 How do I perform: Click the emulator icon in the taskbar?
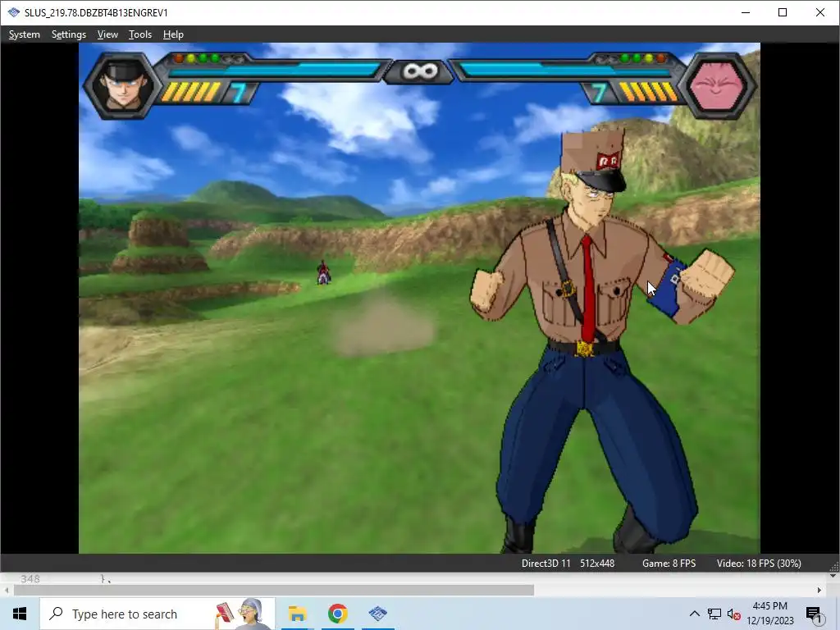coord(377,614)
